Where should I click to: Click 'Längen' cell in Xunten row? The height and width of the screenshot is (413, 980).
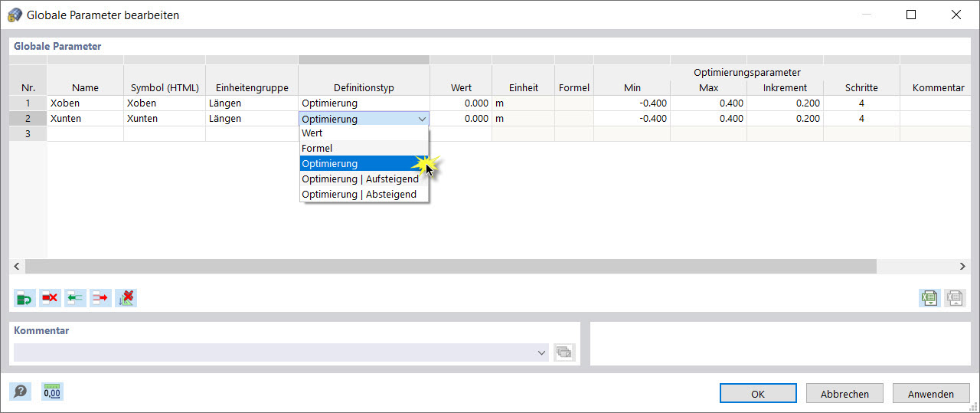click(x=252, y=119)
